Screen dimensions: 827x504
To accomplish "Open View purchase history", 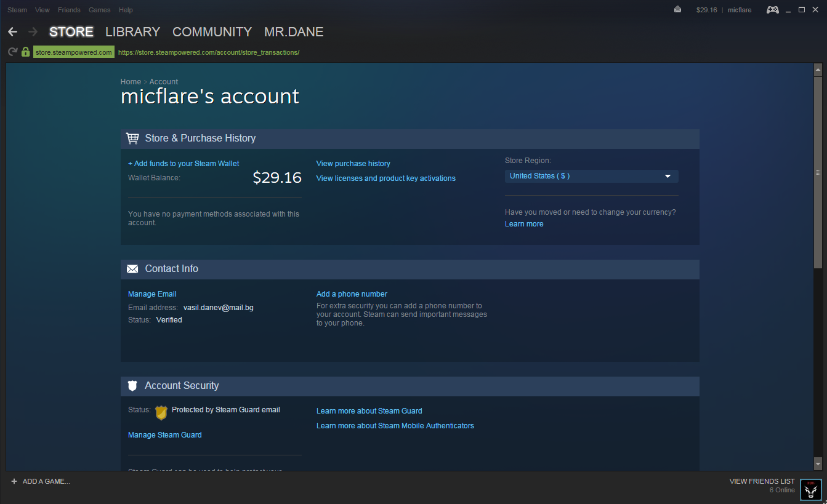I will coord(353,164).
